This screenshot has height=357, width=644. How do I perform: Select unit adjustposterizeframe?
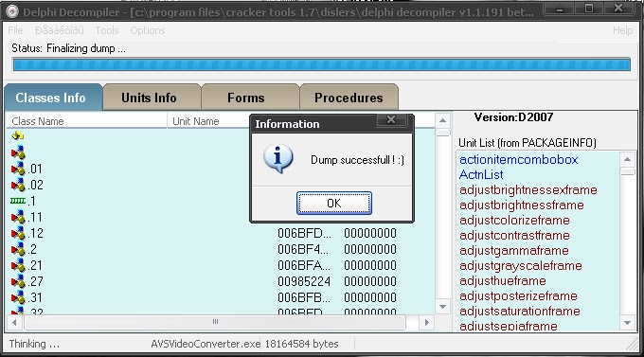click(x=518, y=296)
